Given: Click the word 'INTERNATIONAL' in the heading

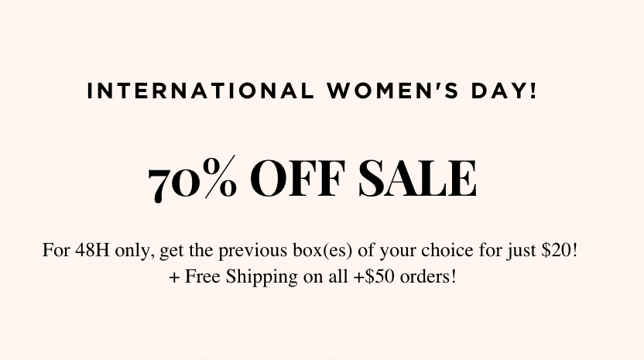Looking at the screenshot, I should point(200,91).
